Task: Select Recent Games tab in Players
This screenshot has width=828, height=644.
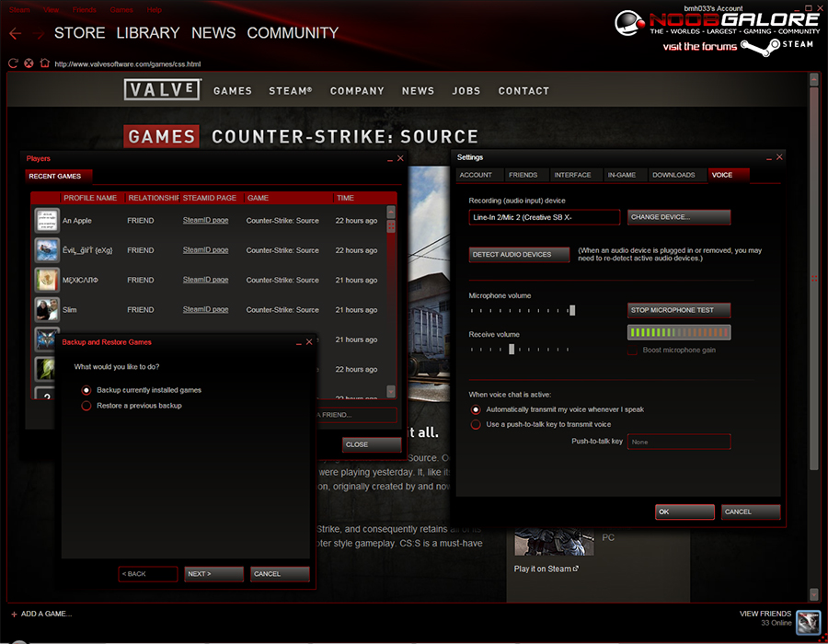Action: 58,177
